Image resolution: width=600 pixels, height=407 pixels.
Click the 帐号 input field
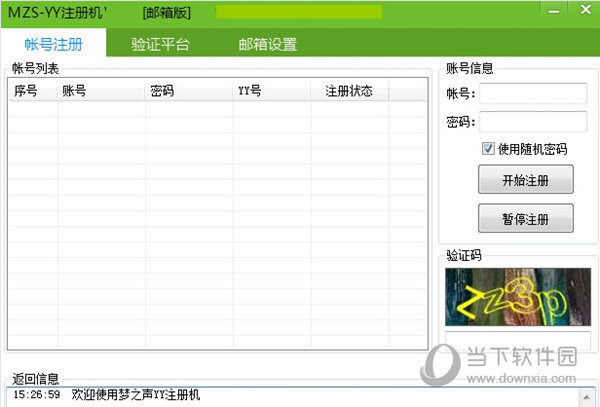click(x=533, y=93)
